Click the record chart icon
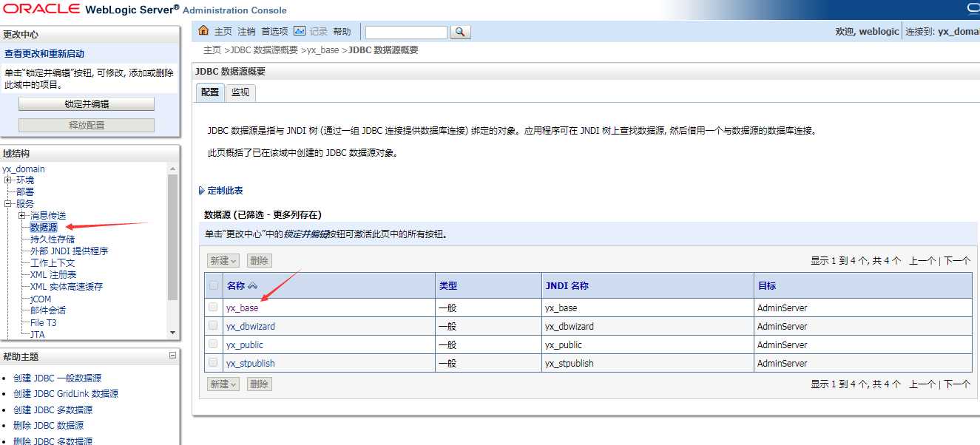The image size is (980, 445). point(300,31)
